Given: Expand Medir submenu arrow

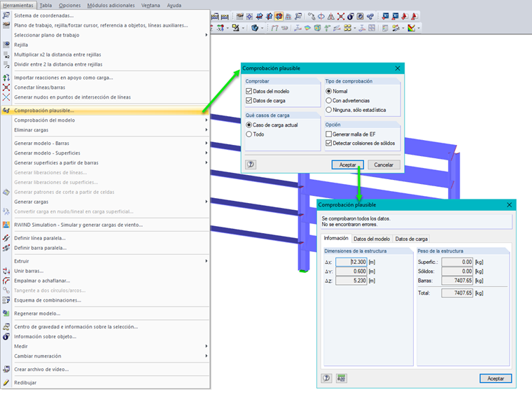Looking at the screenshot, I should pos(206,346).
